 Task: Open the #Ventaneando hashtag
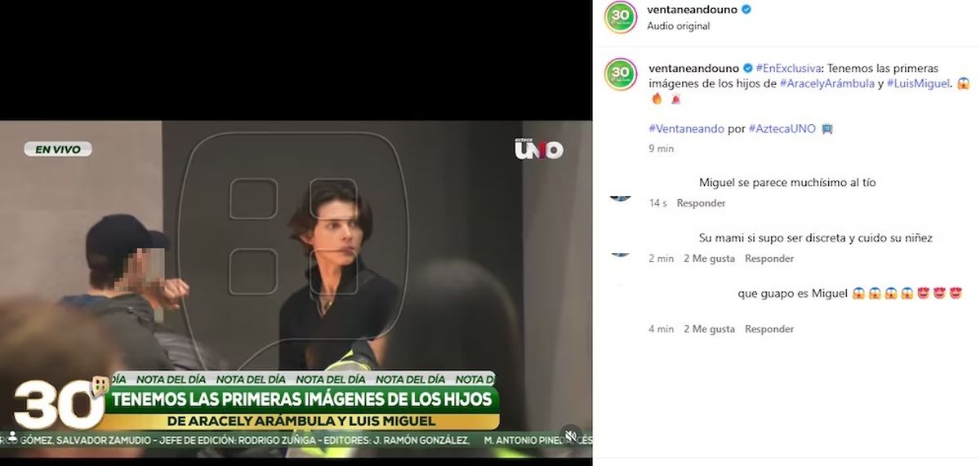coord(686,129)
